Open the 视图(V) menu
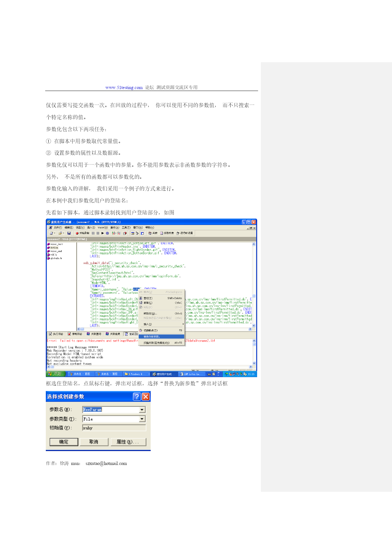Viewport: 392px width, 554px height. [x=80, y=227]
